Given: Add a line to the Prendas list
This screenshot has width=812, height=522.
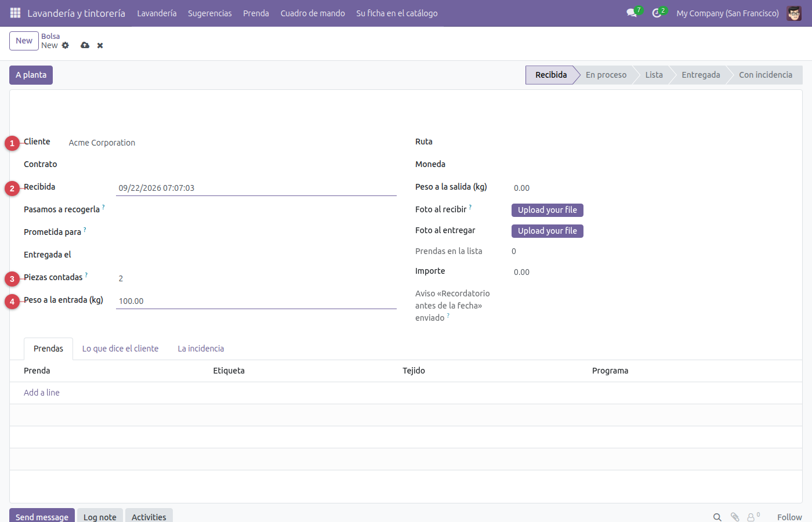Looking at the screenshot, I should coord(42,393).
